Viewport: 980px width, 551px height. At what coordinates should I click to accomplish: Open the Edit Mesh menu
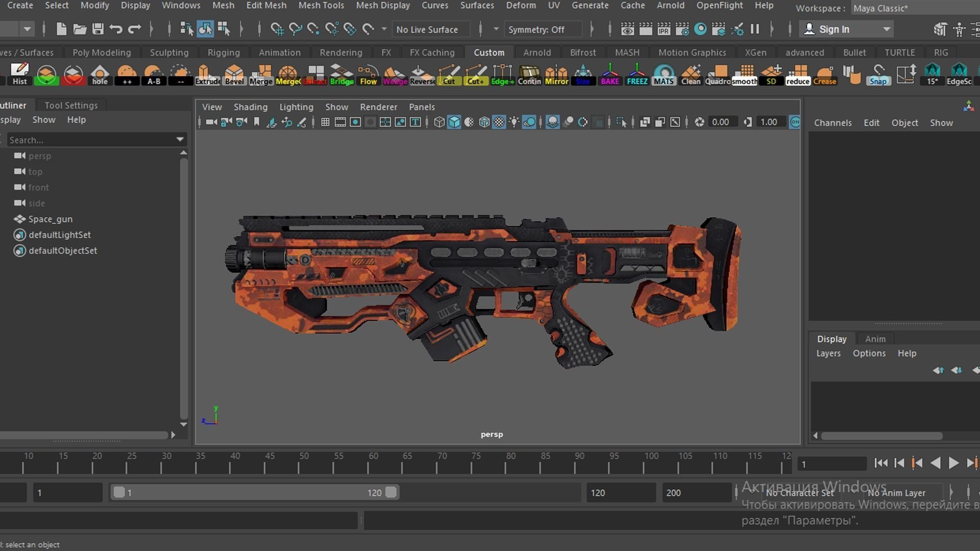[266, 6]
